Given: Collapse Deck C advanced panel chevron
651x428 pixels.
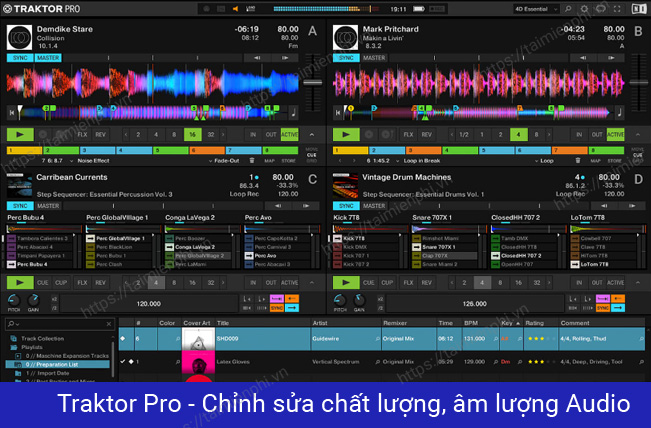Looking at the screenshot, I should pos(312,283).
